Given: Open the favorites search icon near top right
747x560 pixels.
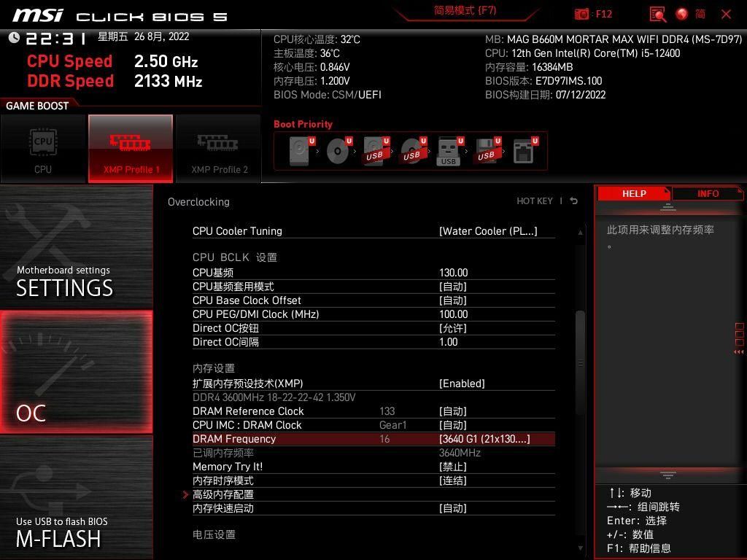Looking at the screenshot, I should (x=657, y=14).
